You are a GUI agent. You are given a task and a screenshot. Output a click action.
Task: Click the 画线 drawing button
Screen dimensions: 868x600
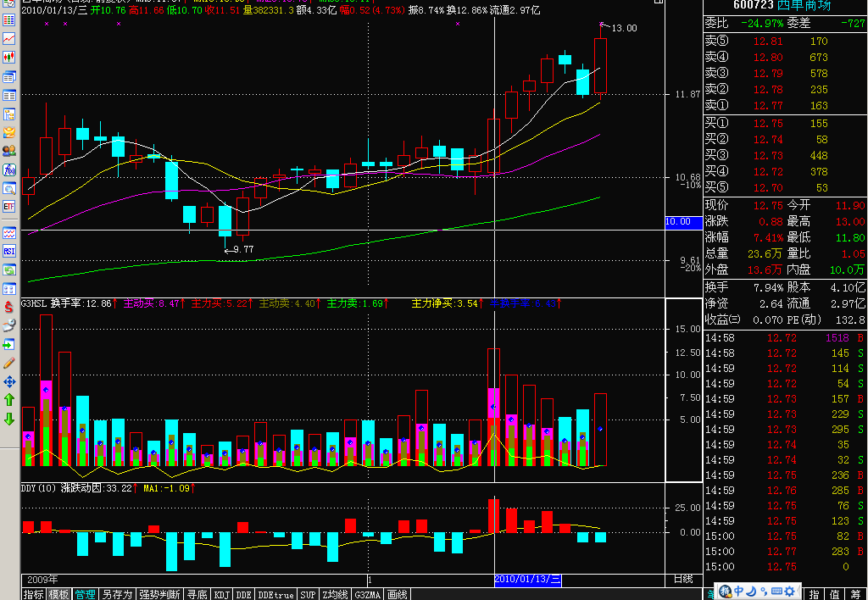[397, 594]
